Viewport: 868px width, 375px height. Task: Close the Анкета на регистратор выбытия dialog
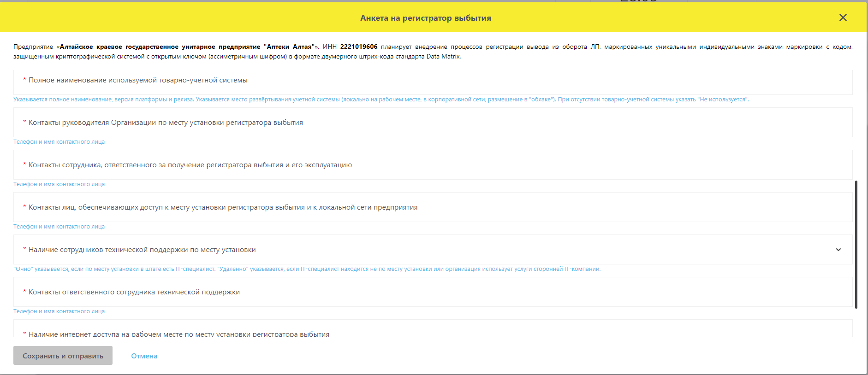(843, 18)
